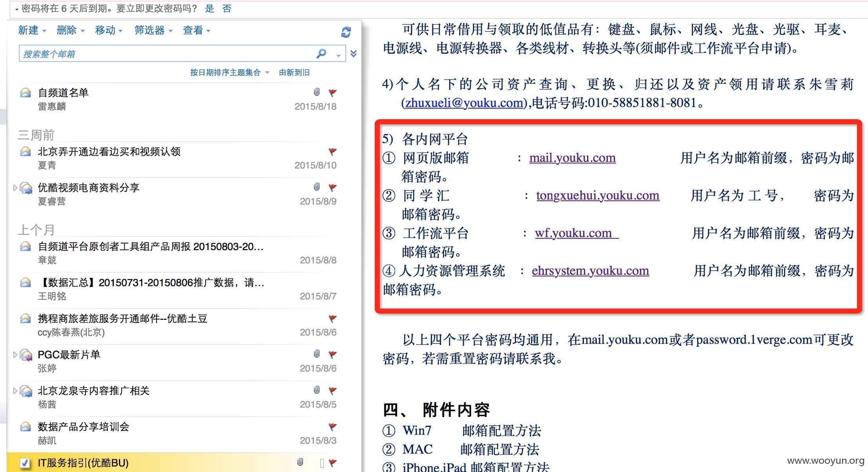868x472 pixels.
Task: Click flag on IT服务指引(优酷BU) message
Action: pyautogui.click(x=332, y=463)
